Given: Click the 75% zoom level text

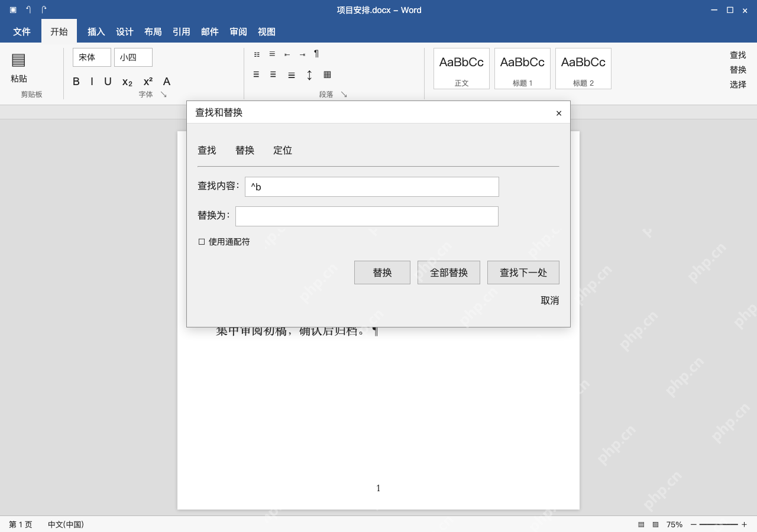Looking at the screenshot, I should (x=674, y=524).
